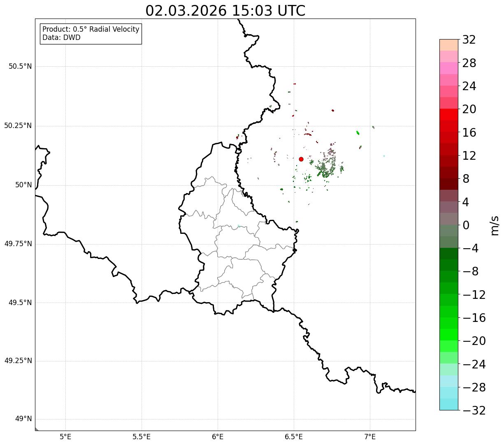Image resolution: width=504 pixels, height=445 pixels.
Task: Click the colorbar value −32
Action: coord(474,410)
